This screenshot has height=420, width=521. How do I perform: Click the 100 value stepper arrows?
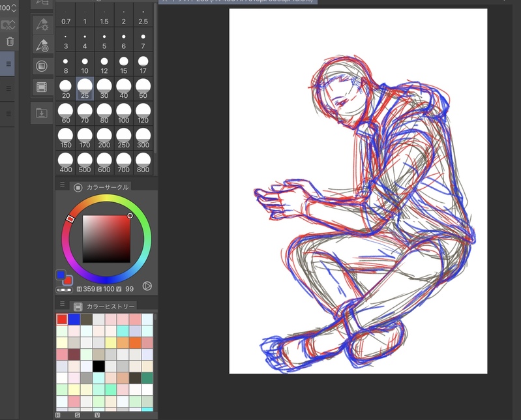[x=14, y=8]
